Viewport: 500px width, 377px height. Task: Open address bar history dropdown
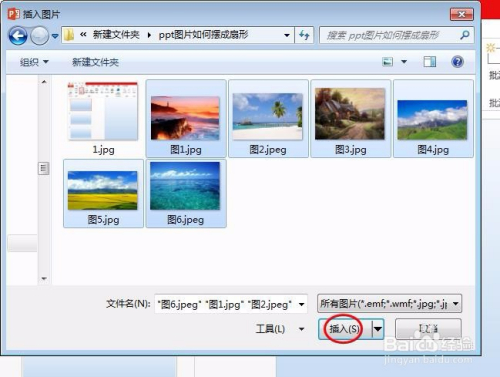pyautogui.click(x=287, y=35)
